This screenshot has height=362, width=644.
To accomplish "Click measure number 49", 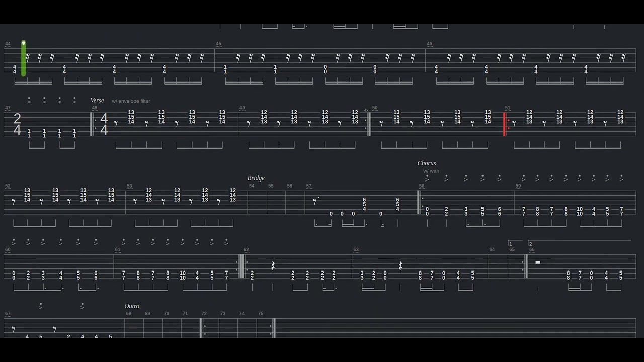I will pos(242,108).
